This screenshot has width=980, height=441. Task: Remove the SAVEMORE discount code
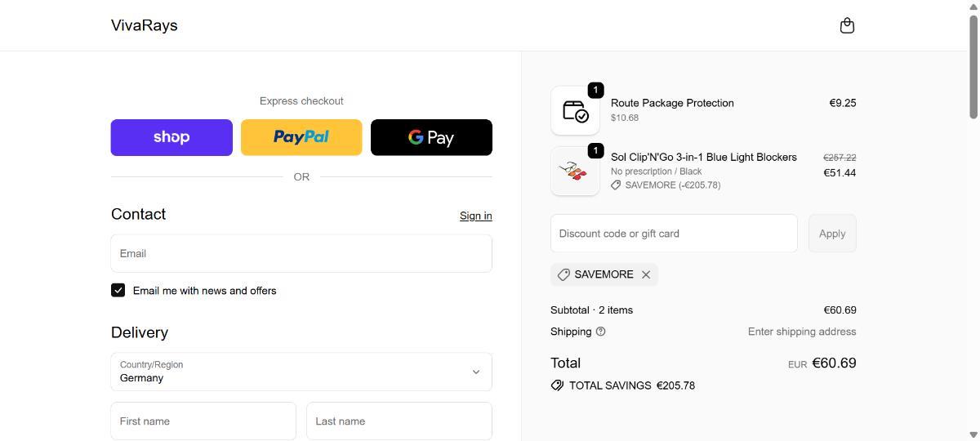[646, 274]
